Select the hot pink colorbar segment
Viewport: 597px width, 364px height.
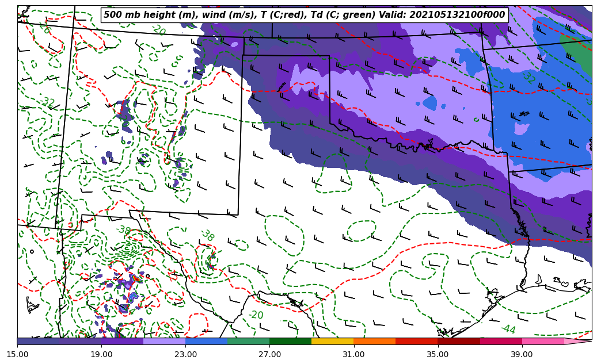click(x=543, y=341)
